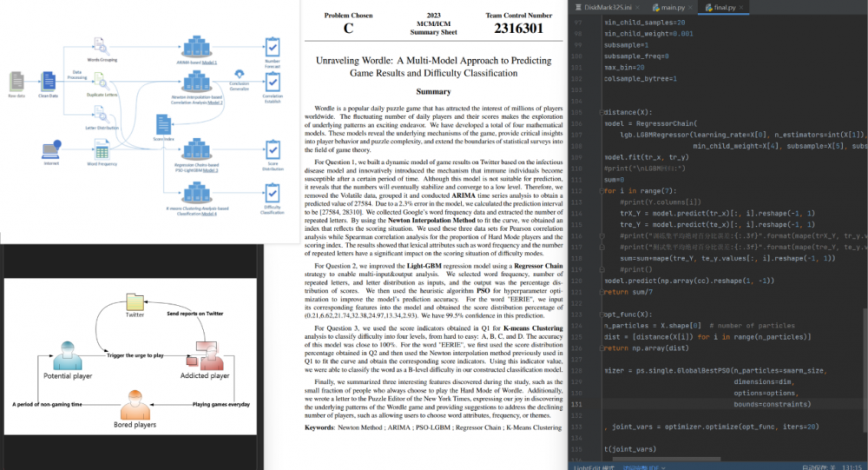This screenshot has width=868, height=470.
Task: Click the Potential player person icon
Action: (x=68, y=356)
